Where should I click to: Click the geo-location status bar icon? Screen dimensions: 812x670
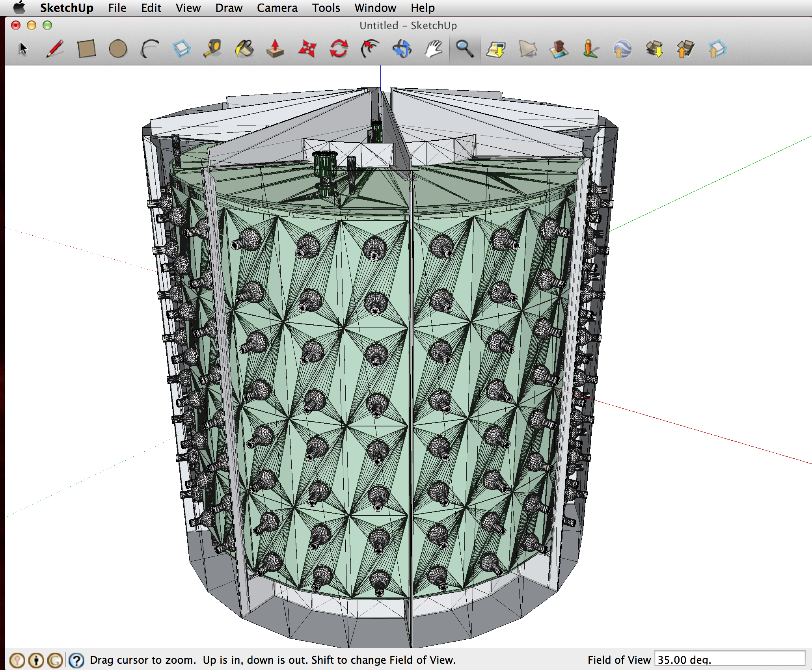(17, 660)
